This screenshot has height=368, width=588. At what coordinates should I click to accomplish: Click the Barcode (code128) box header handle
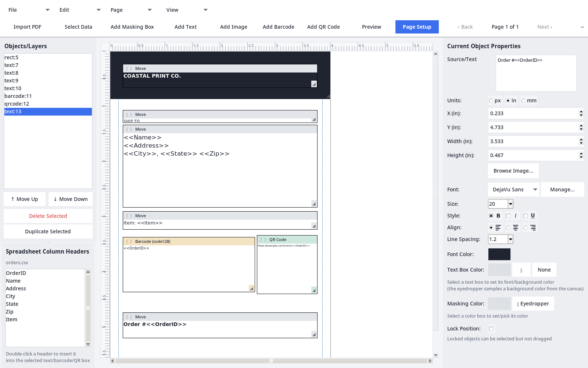click(x=189, y=241)
